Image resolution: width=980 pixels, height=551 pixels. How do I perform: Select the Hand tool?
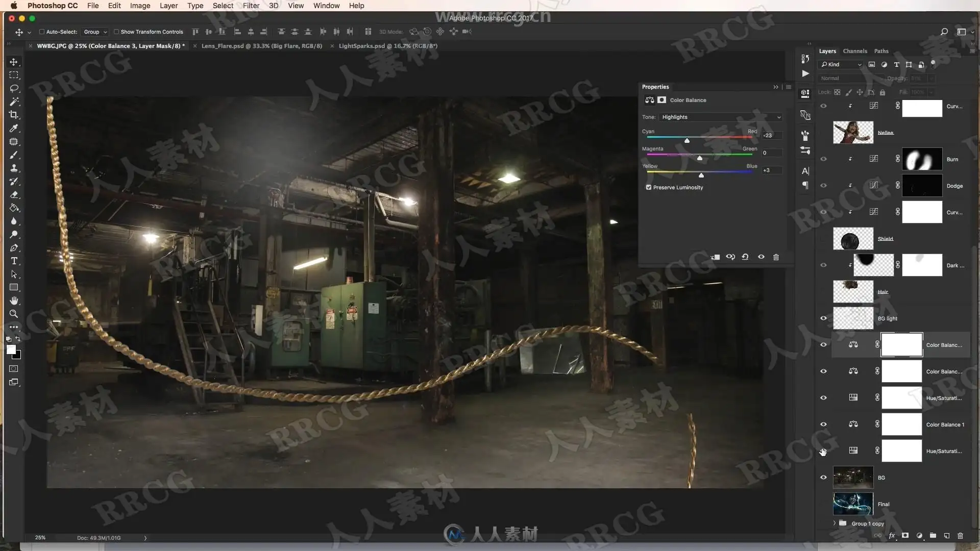click(x=14, y=300)
